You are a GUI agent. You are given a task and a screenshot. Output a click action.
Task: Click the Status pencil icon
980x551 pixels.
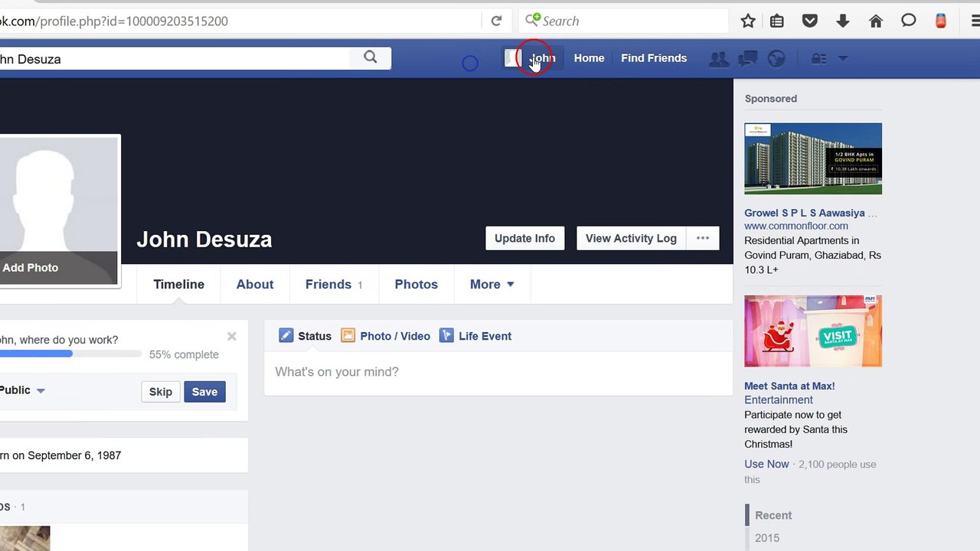tap(286, 335)
